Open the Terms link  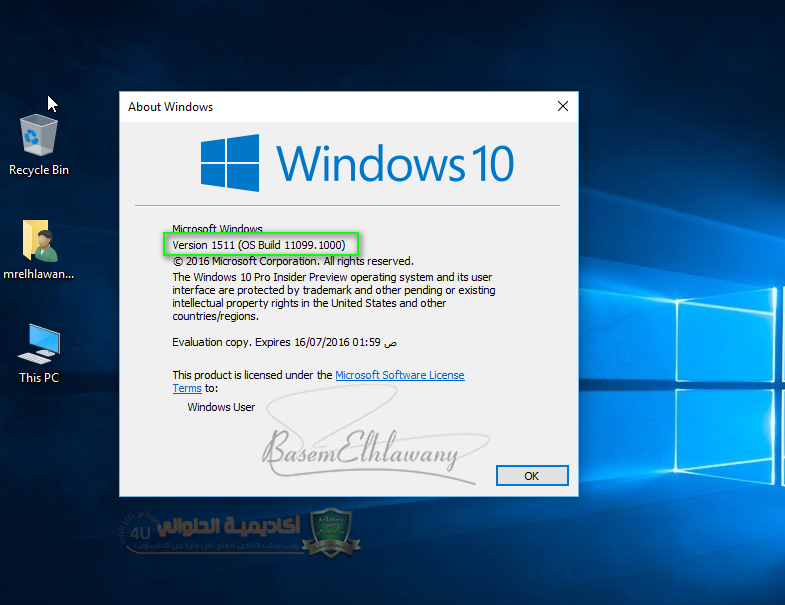[x=187, y=388]
